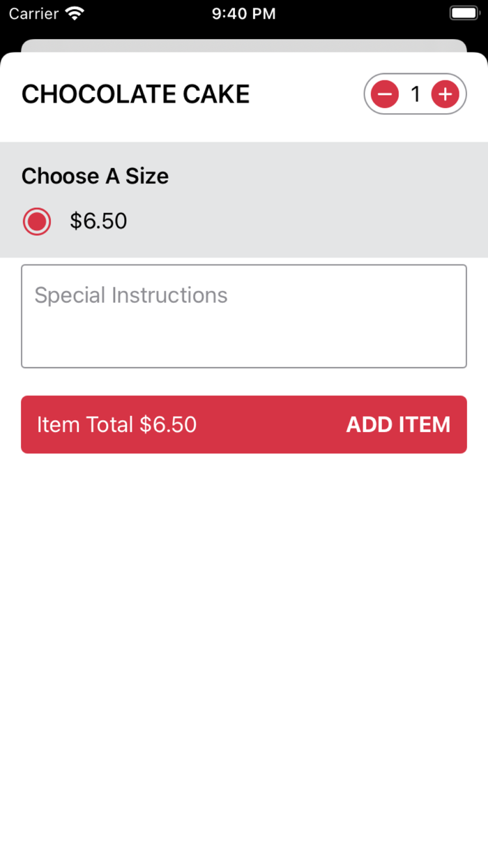Image resolution: width=488 pixels, height=868 pixels.
Task: Tap the CHOCOLATE CAKE title
Action: pos(136,94)
